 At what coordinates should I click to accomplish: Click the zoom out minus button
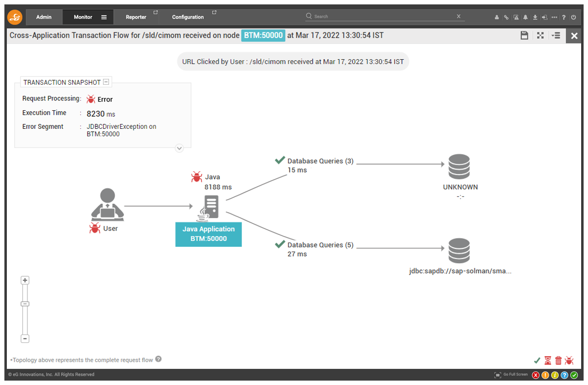(x=25, y=338)
